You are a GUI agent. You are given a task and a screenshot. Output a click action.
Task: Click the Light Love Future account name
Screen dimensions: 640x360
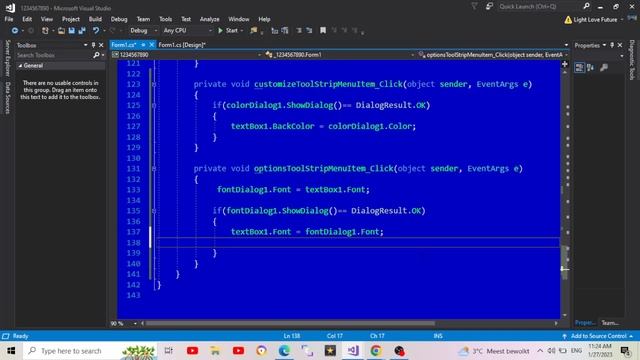[595, 20]
